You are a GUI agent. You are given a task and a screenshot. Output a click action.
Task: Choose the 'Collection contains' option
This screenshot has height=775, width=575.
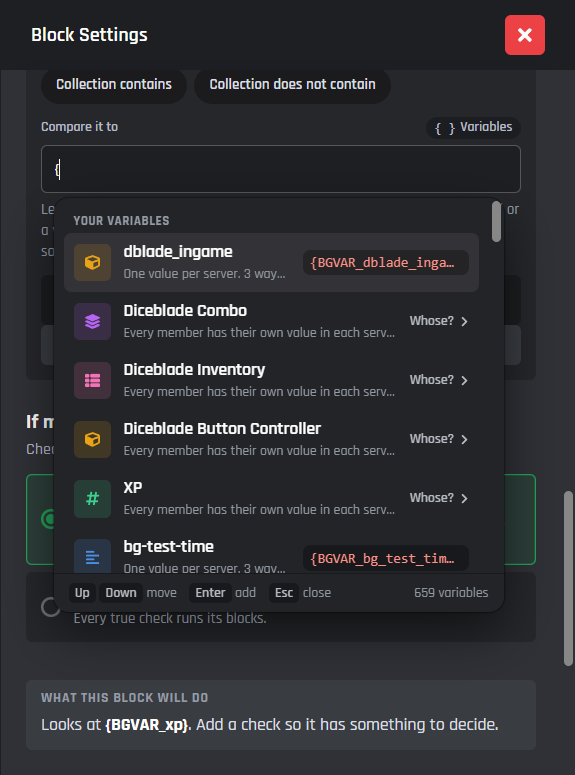114,85
